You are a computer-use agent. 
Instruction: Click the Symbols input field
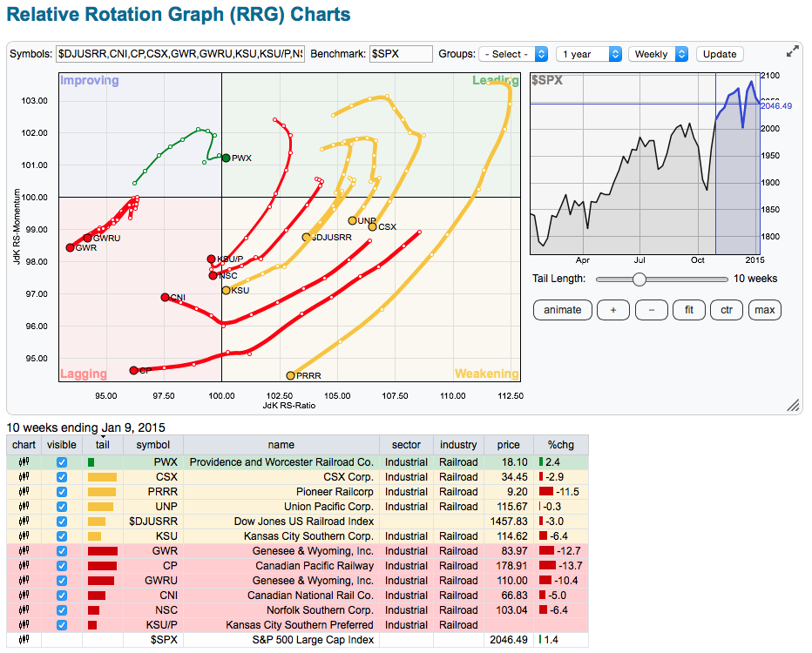[180, 54]
